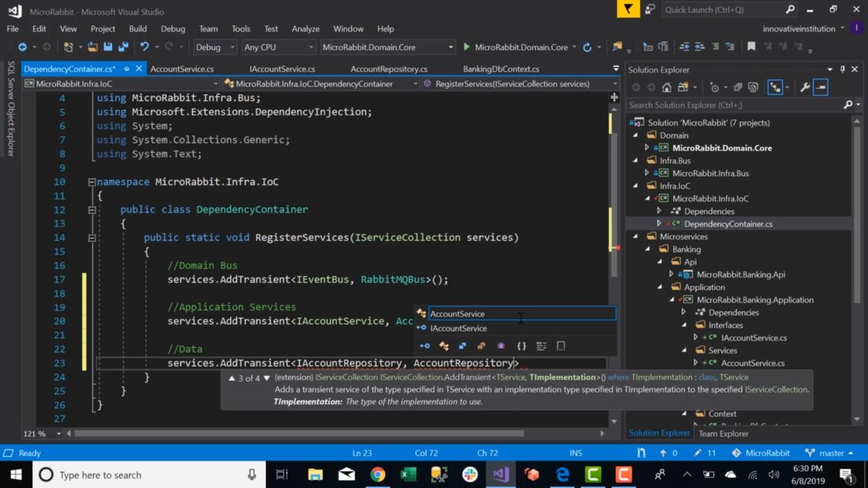Click the Open File folder toolbar icon
868x488 pixels.
pyautogui.click(x=93, y=47)
